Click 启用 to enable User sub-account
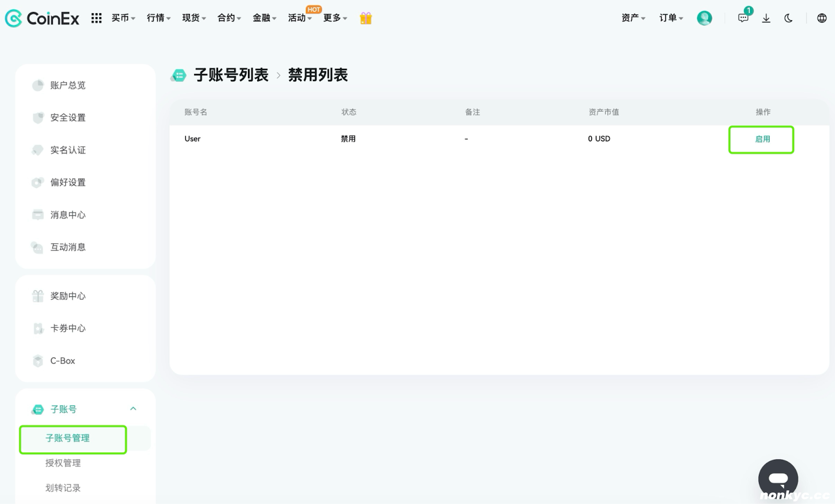This screenshot has width=835, height=504. point(762,139)
